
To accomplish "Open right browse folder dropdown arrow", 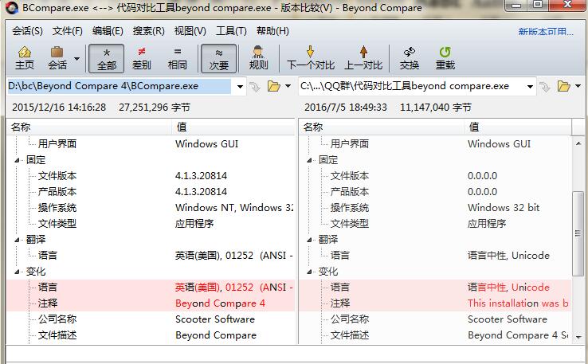I will click(x=578, y=86).
